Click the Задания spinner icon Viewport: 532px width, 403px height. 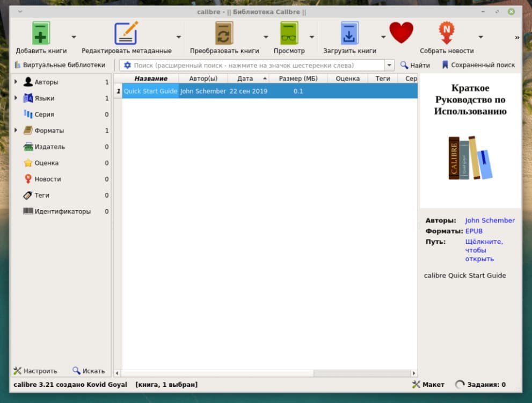pos(460,384)
